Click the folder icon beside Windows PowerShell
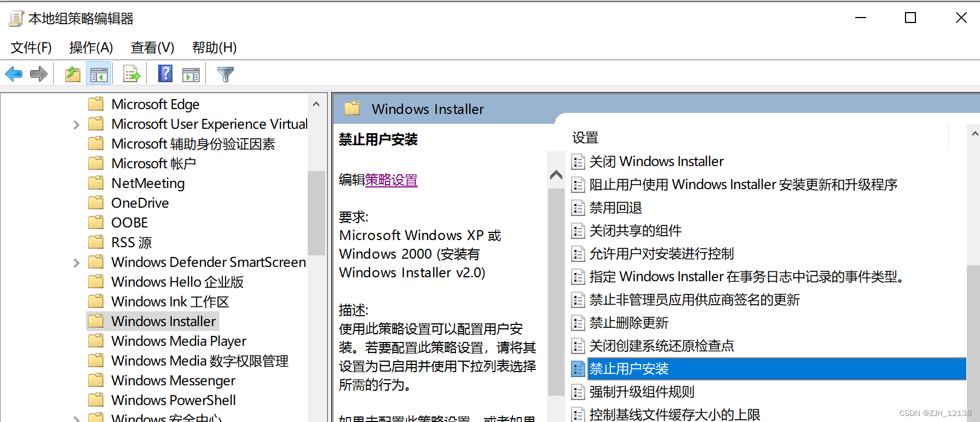Screen dimensions: 980x422 coord(96,400)
